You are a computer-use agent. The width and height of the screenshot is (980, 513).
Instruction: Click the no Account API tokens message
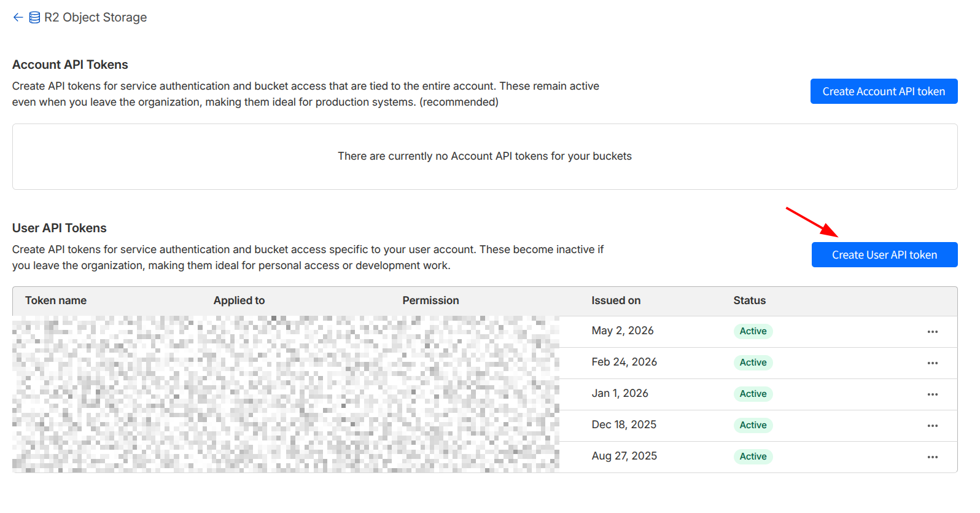pyautogui.click(x=484, y=156)
